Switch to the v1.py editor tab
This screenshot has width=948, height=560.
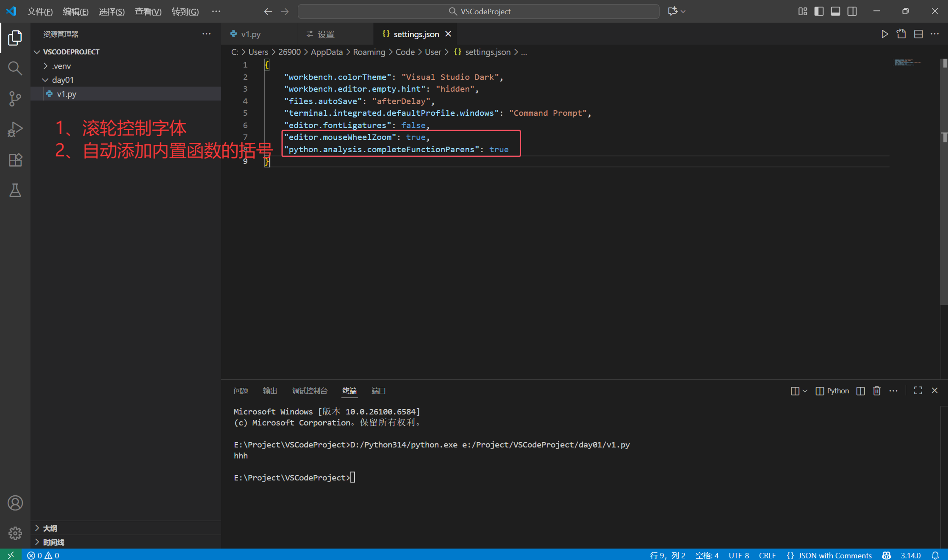251,34
